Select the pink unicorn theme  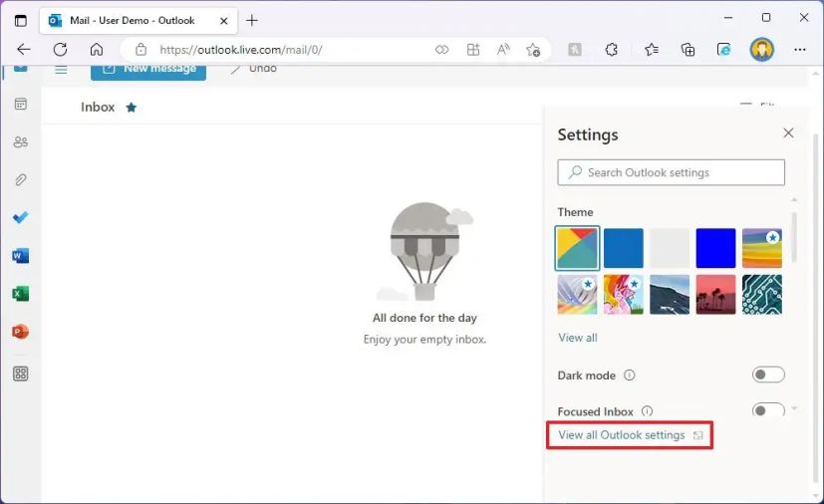624,294
